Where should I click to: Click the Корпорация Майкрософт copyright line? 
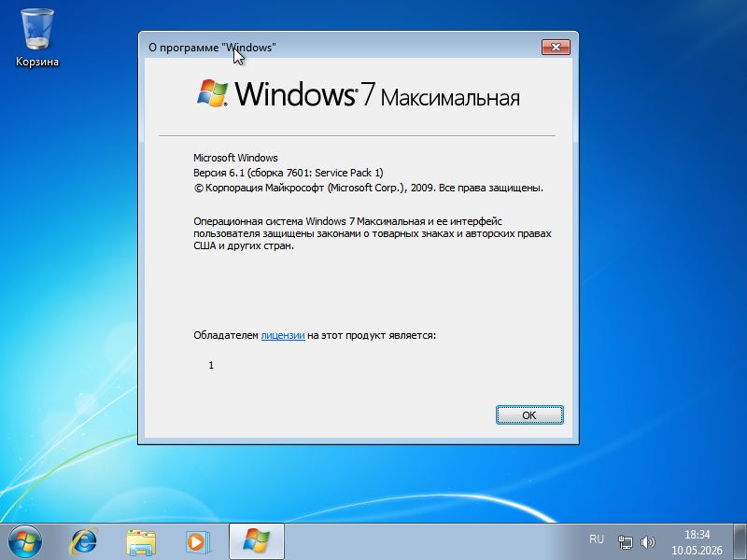point(368,189)
